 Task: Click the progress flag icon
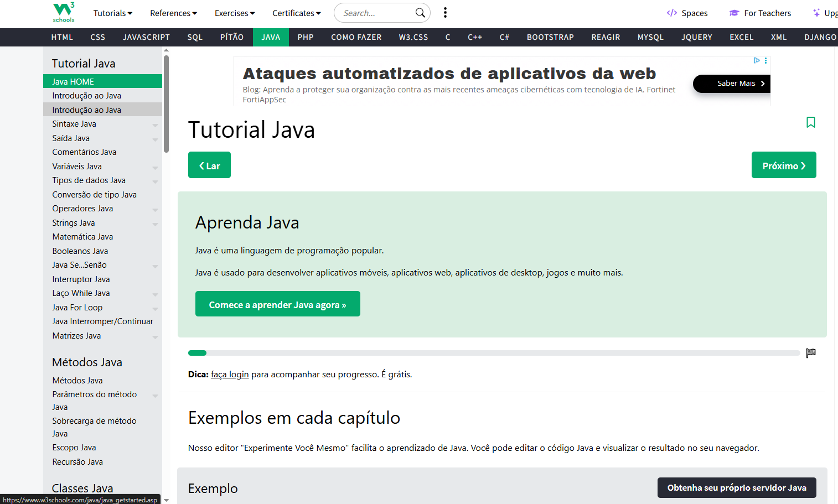click(811, 353)
